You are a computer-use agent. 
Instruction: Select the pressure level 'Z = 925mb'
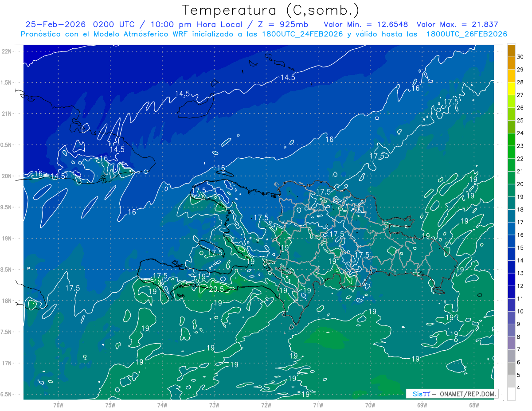coord(282,24)
